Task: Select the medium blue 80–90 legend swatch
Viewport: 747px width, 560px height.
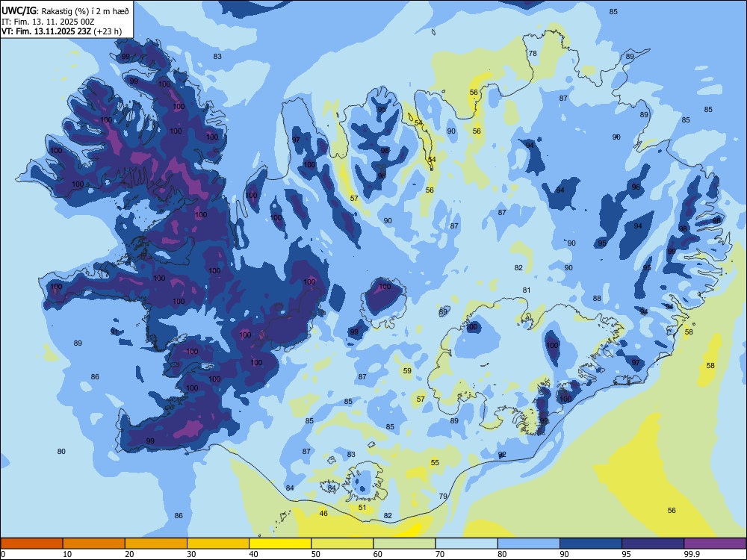Action: coord(528,544)
